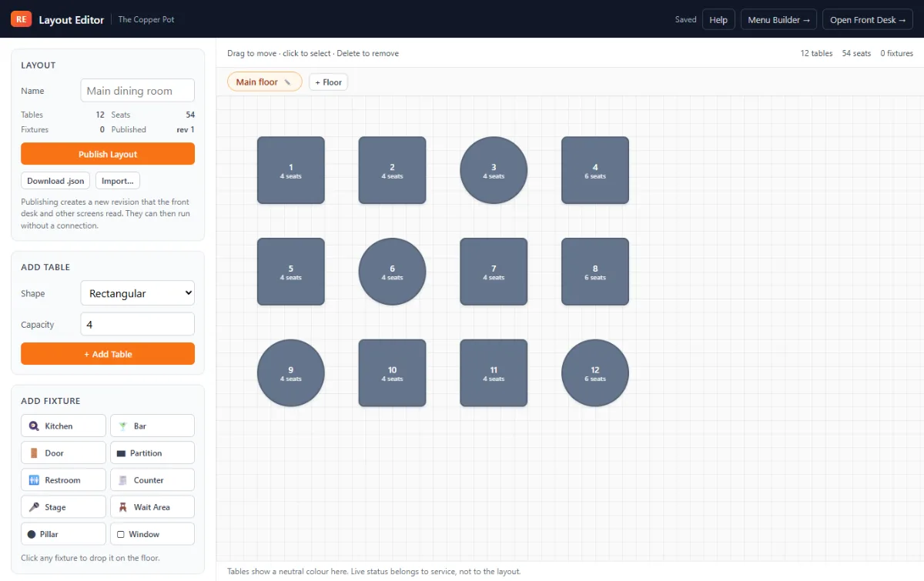The width and height of the screenshot is (924, 581).
Task: Click the Capacity input field
Action: pyautogui.click(x=138, y=325)
